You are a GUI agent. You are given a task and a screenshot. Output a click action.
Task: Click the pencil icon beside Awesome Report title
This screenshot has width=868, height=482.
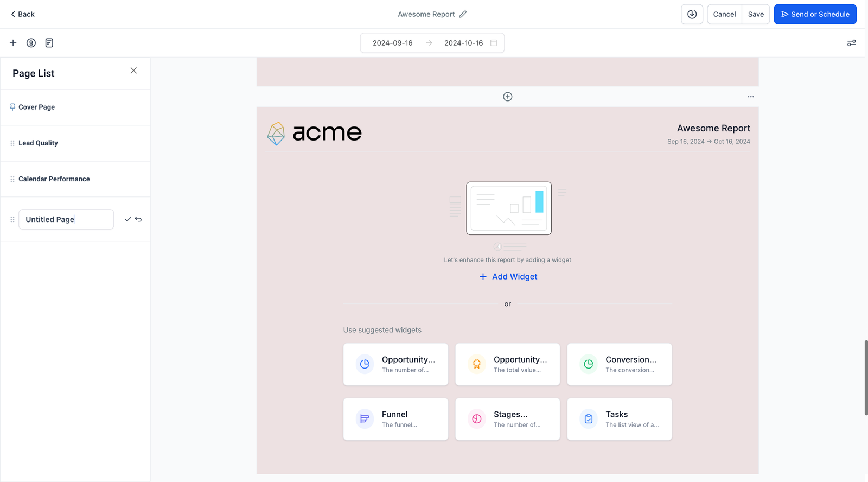tap(463, 14)
